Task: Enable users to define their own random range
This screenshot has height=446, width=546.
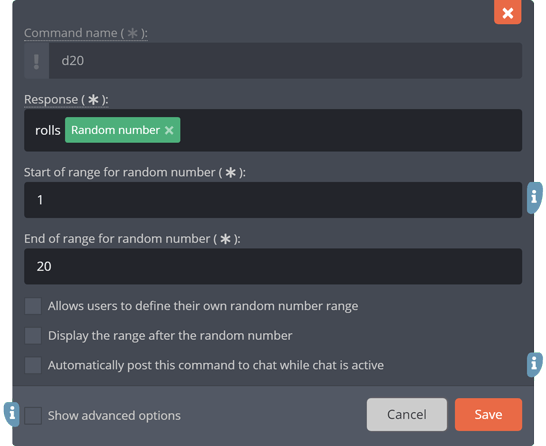Action: pos(33,306)
